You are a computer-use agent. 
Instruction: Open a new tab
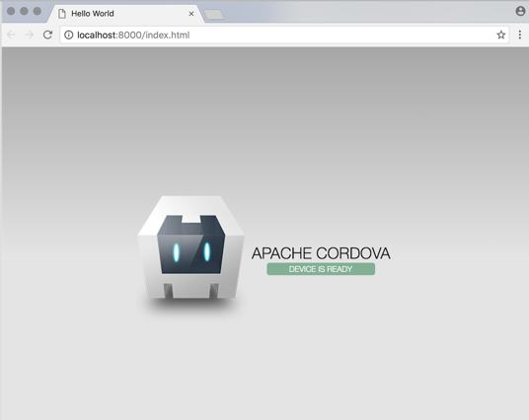(x=214, y=15)
